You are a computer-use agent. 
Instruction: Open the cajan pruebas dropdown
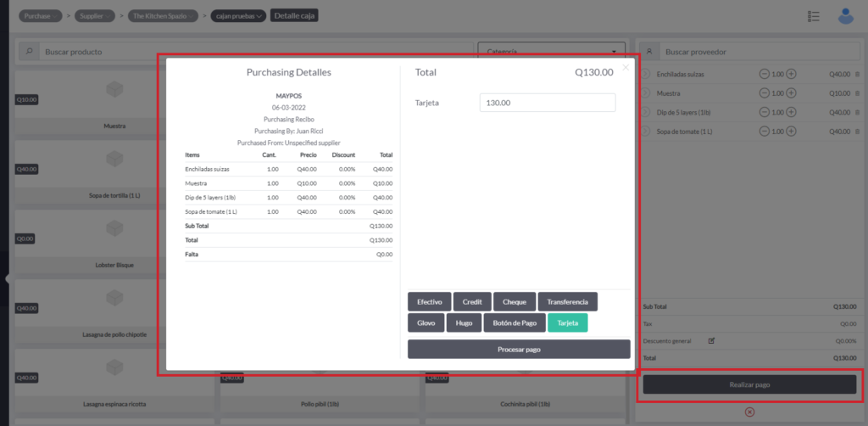[x=238, y=15]
